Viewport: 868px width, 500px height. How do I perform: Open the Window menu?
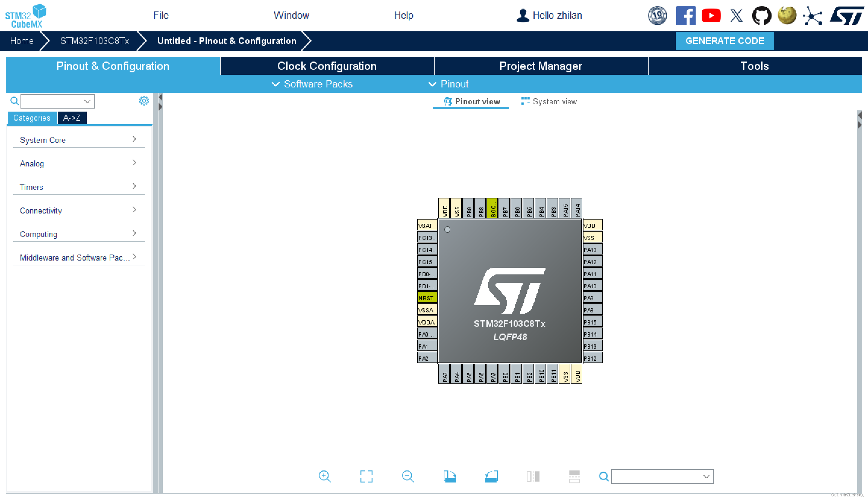click(x=291, y=15)
